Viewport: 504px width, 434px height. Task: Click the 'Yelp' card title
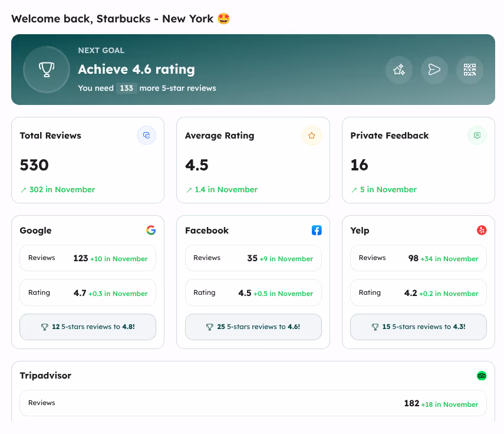360,231
